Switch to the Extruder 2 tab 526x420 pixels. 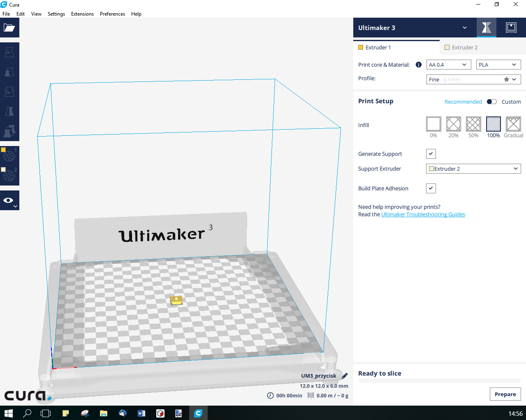click(483, 47)
